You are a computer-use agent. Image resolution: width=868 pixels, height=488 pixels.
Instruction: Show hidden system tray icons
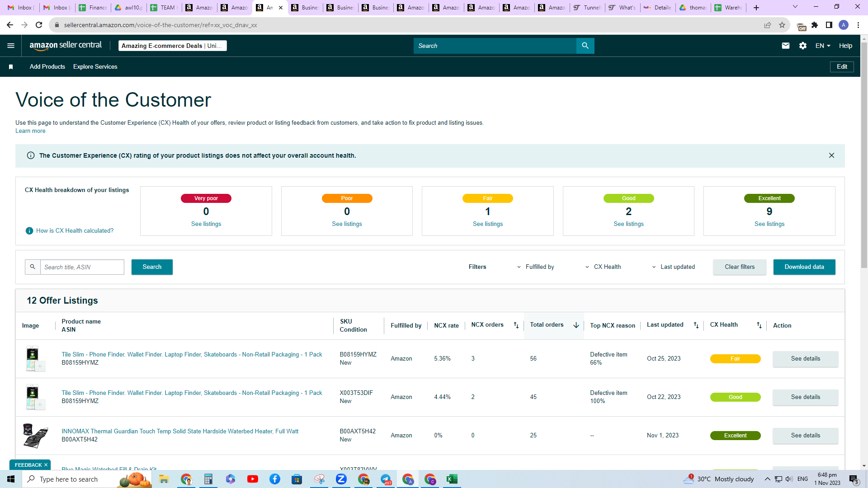[767, 479]
